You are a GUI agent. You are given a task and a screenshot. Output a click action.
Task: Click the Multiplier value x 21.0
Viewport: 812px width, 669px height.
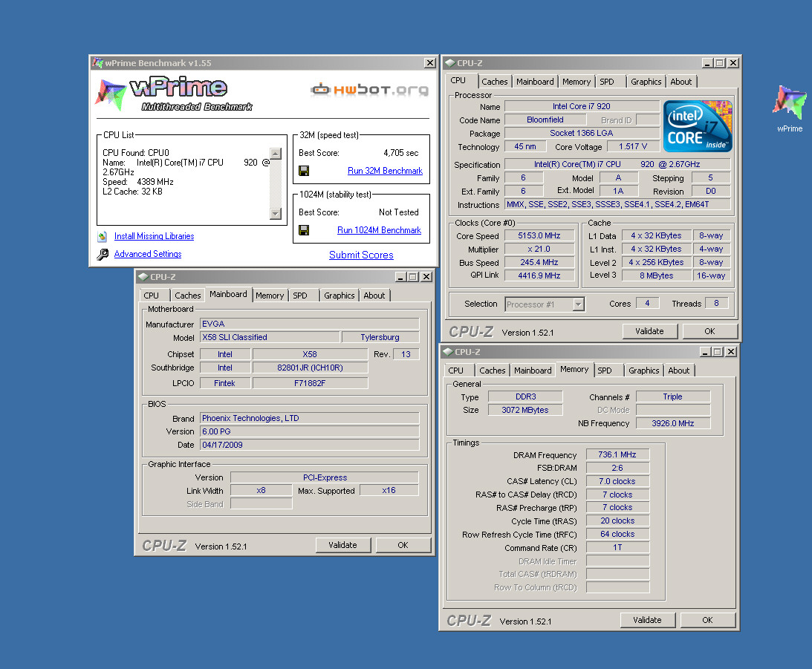539,249
